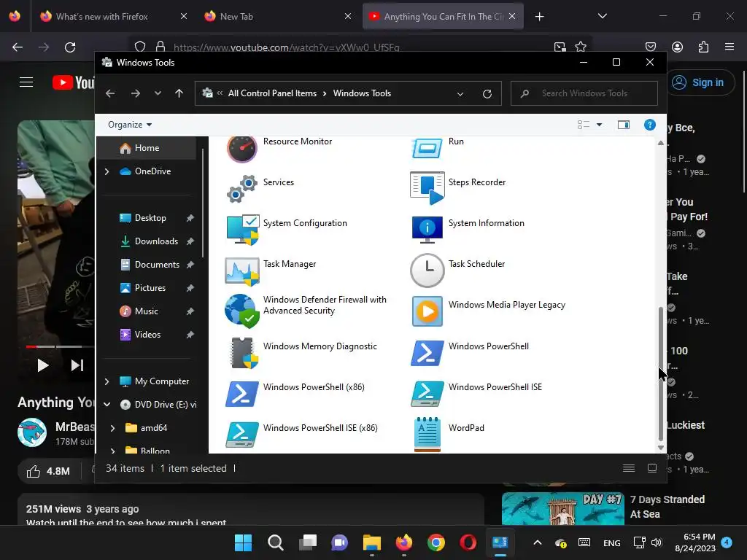Open Downloads in navigation pane
Screen dimensions: 747x560
pos(156,241)
